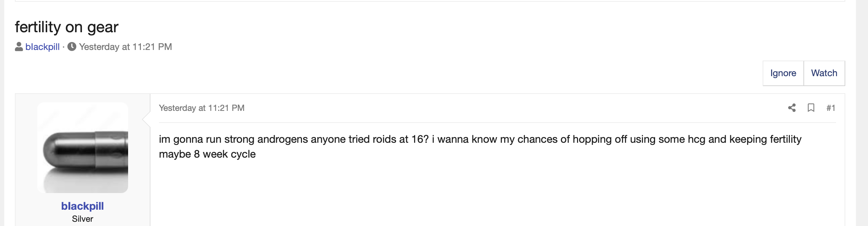This screenshot has height=226, width=868.
Task: Click the Silver user title label
Action: pyautogui.click(x=82, y=219)
